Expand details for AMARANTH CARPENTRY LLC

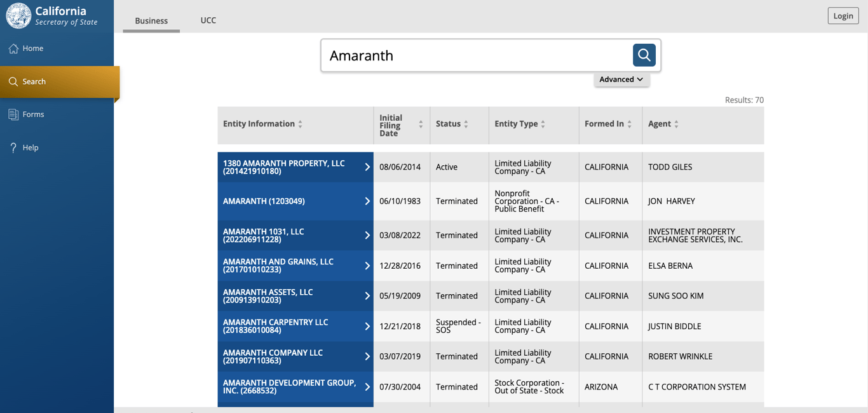[367, 326]
